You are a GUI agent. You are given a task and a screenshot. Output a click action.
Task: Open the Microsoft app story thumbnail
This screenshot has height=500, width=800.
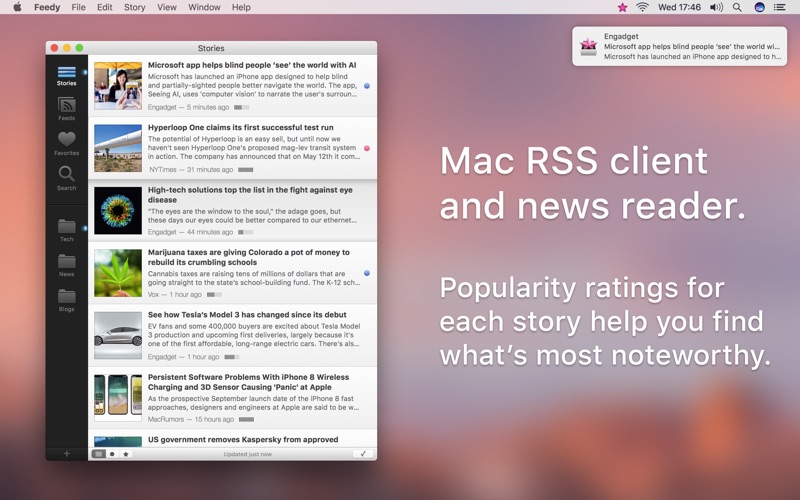(118, 86)
